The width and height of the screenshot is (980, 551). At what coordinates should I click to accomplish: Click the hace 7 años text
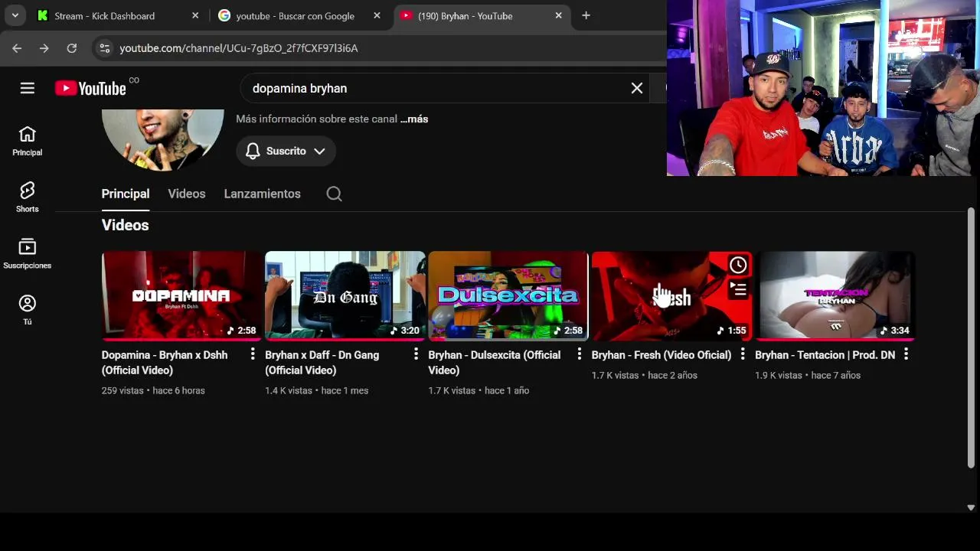click(836, 375)
